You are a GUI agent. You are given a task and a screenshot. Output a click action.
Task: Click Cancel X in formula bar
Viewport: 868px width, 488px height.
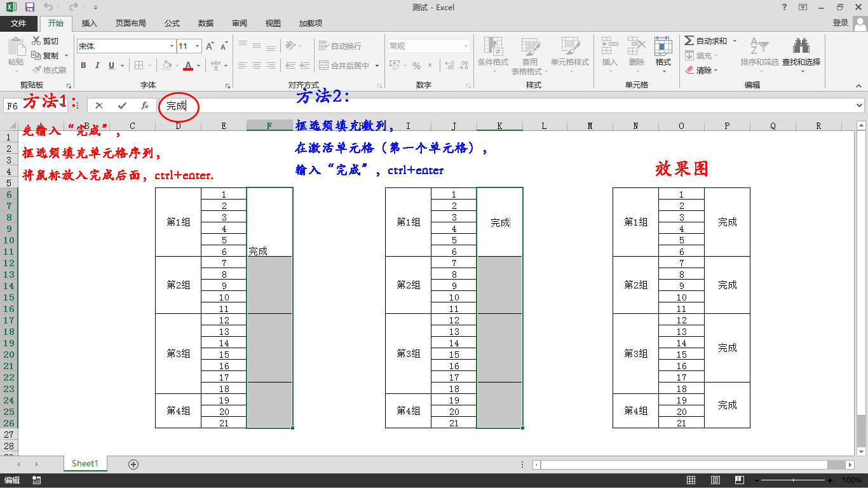(x=98, y=105)
